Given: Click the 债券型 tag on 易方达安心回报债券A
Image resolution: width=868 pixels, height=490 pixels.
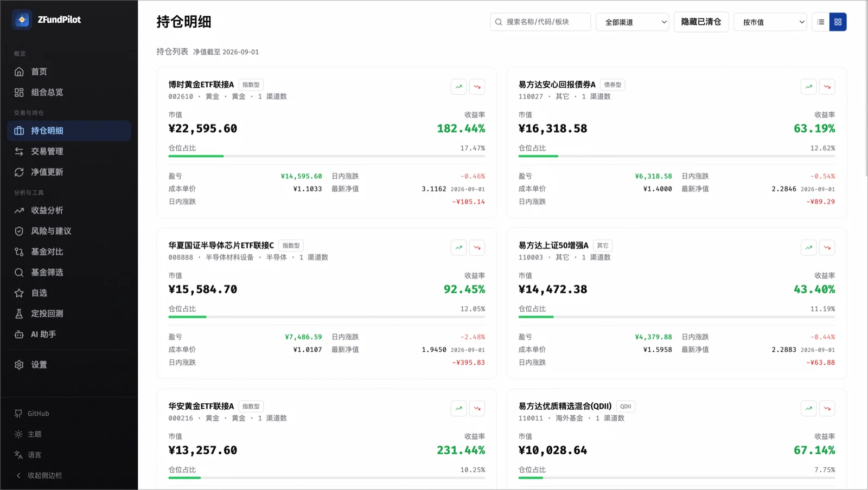Looking at the screenshot, I should point(612,85).
